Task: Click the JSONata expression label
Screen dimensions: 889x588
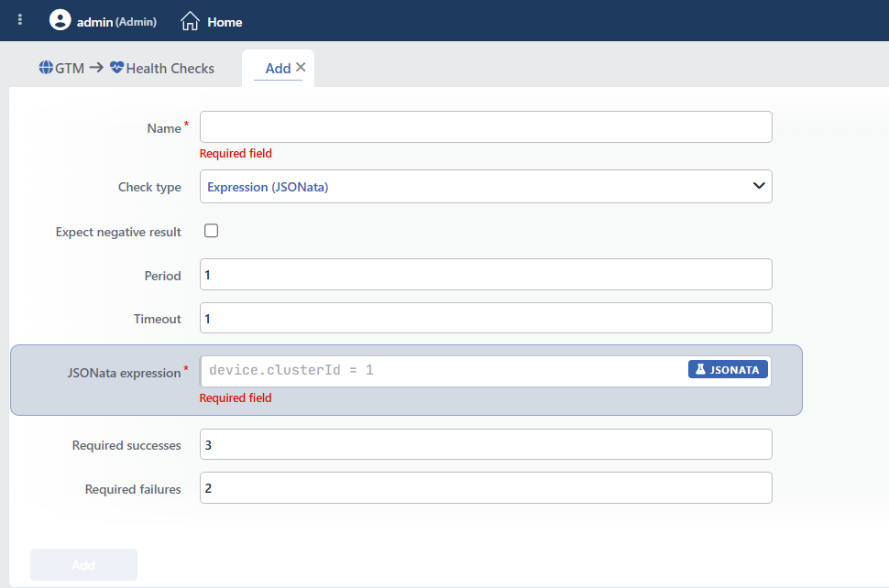Action: point(124,374)
